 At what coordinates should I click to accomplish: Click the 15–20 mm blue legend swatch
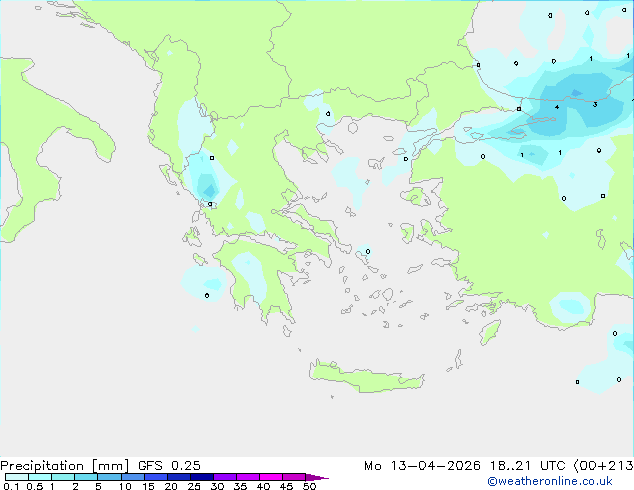click(156, 477)
